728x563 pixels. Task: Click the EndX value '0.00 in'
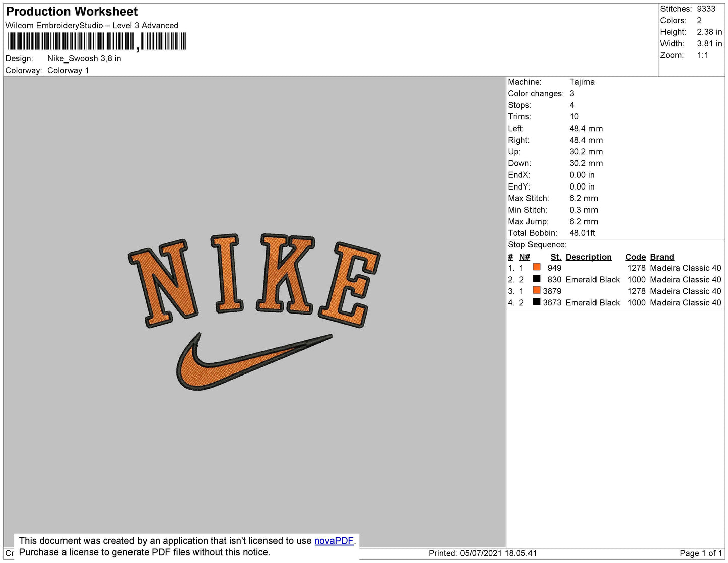pyautogui.click(x=582, y=175)
